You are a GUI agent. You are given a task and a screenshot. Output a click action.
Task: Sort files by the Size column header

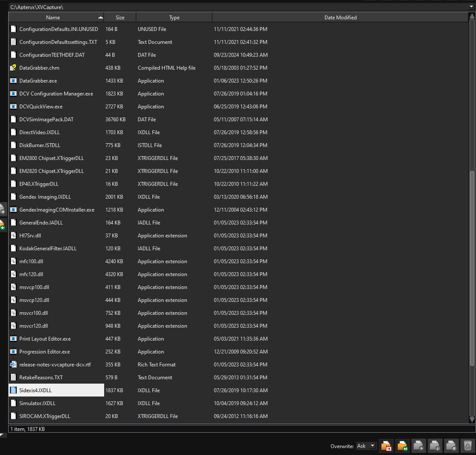click(120, 18)
